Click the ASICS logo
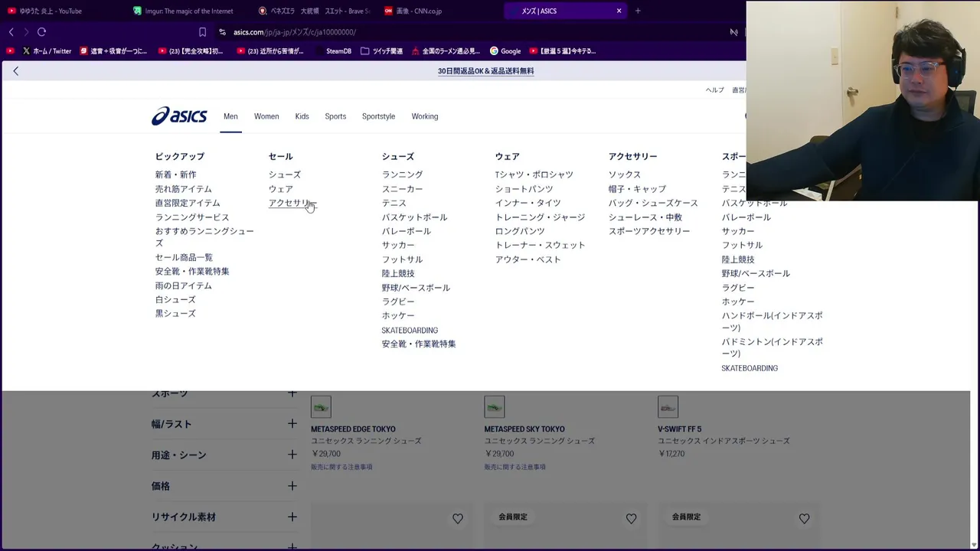 [x=179, y=116]
